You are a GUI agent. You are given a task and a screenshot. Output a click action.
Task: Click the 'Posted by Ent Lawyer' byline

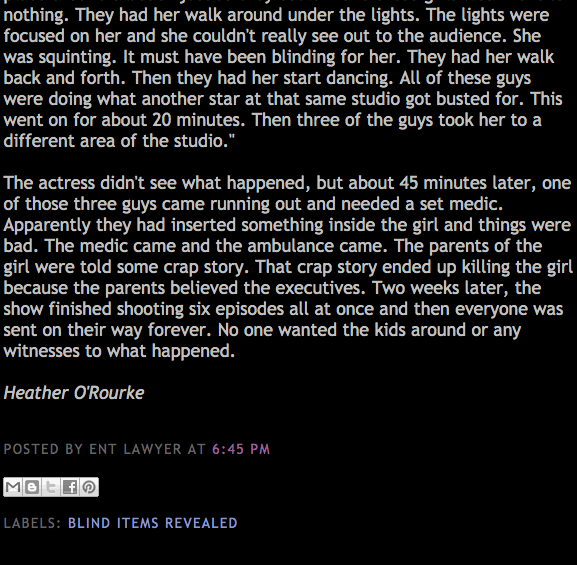pyautogui.click(x=92, y=449)
